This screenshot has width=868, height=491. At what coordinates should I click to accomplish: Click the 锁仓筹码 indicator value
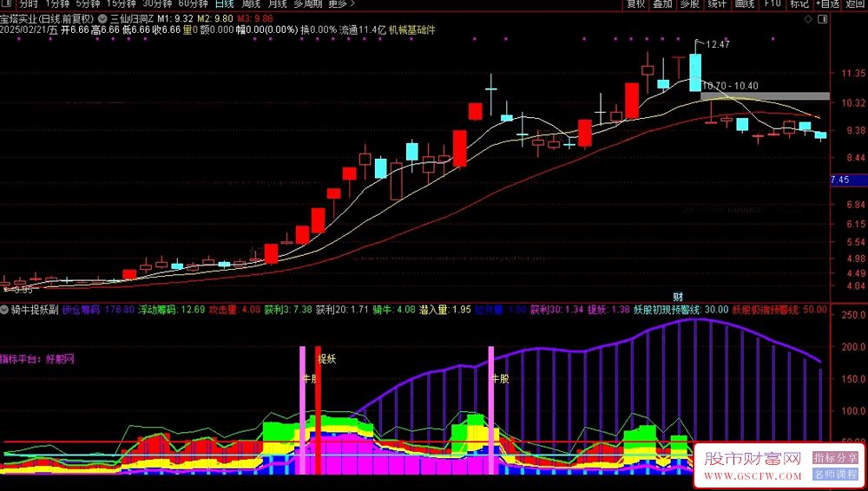[99, 310]
